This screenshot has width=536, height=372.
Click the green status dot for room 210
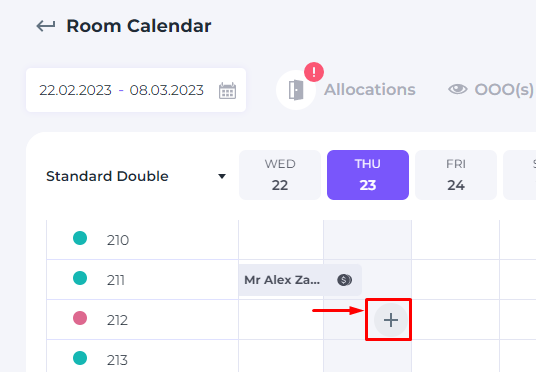click(x=80, y=238)
